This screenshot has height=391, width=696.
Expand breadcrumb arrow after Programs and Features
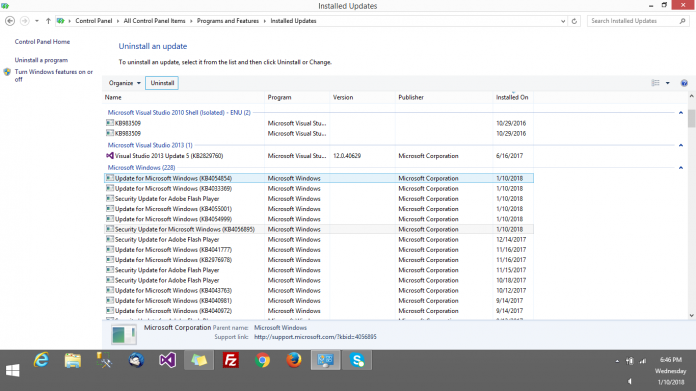click(x=265, y=21)
